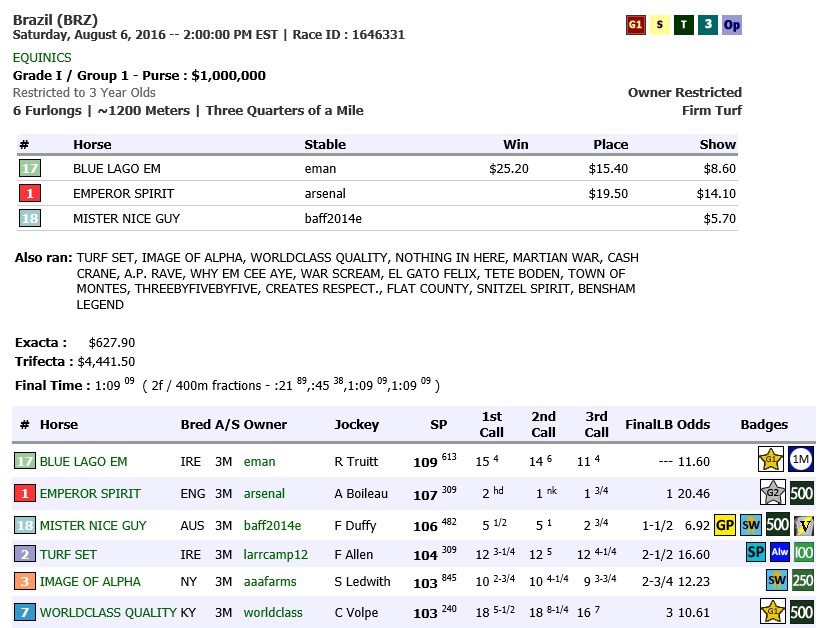839x628 pixels.
Task: Click the 500 badge for Mister Nice Guy
Action: pos(777,525)
